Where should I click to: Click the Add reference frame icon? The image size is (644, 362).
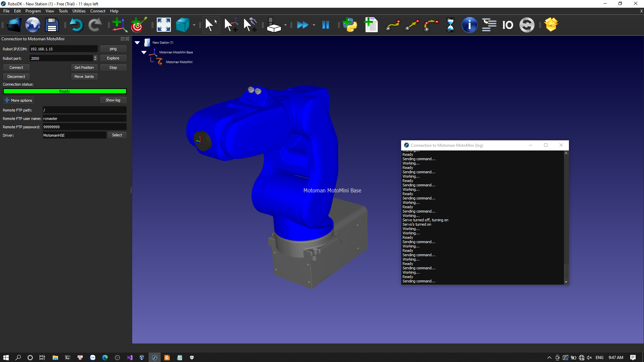click(119, 25)
